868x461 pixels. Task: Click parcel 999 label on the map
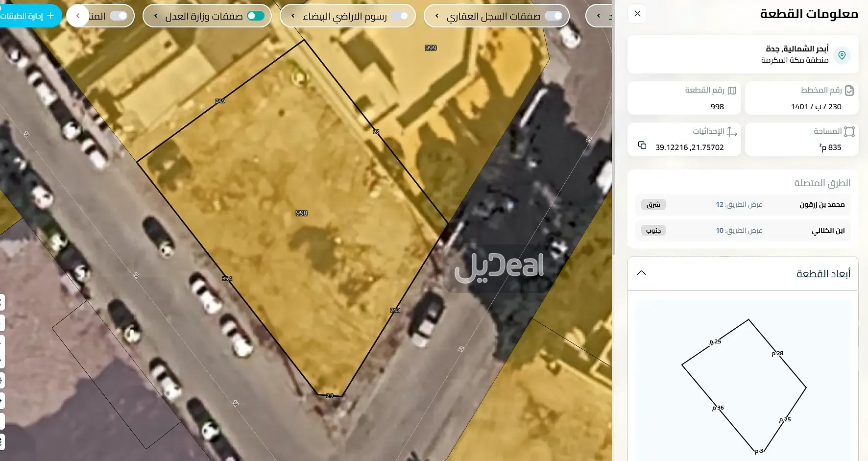coord(431,48)
